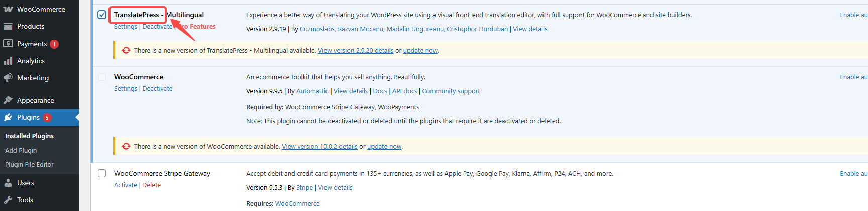Click the WooCommerce logo icon in sidebar

click(x=8, y=9)
